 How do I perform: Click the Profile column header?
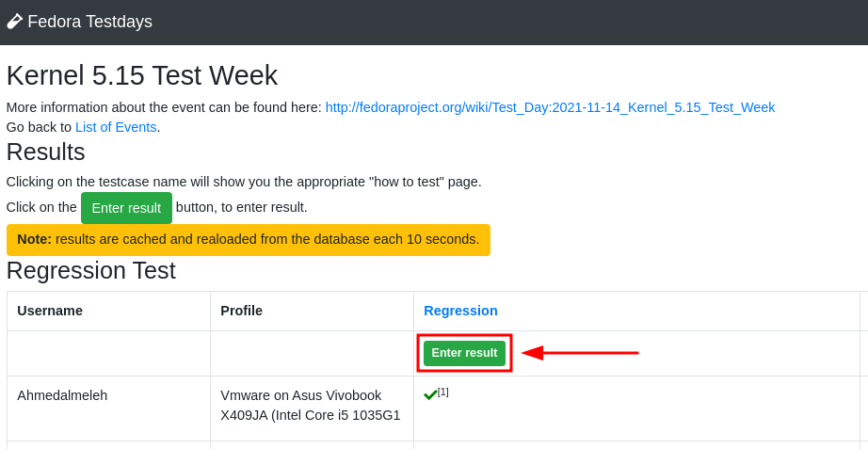[241, 311]
